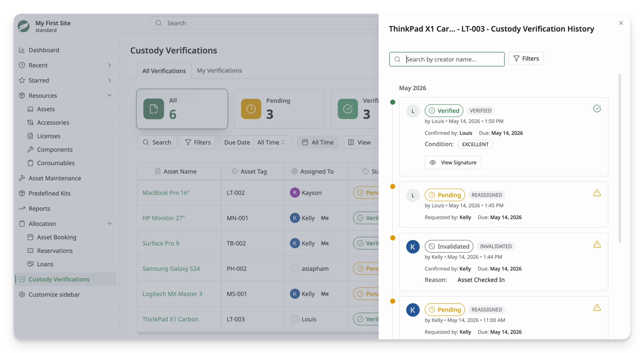Click the Allocation clipboard icon

click(x=22, y=223)
